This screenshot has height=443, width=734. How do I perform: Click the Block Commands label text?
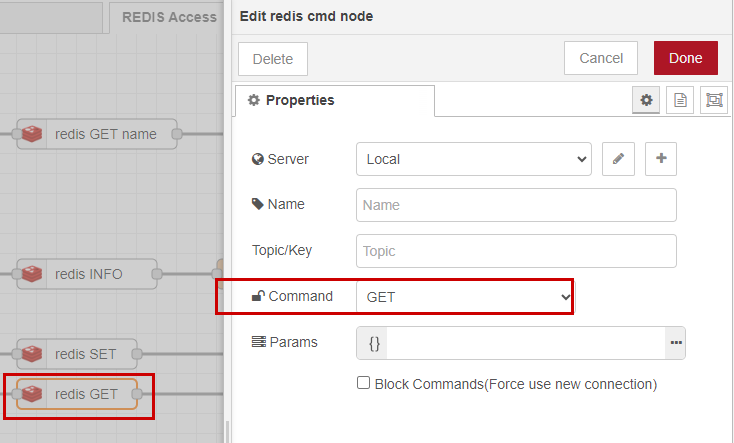(516, 384)
